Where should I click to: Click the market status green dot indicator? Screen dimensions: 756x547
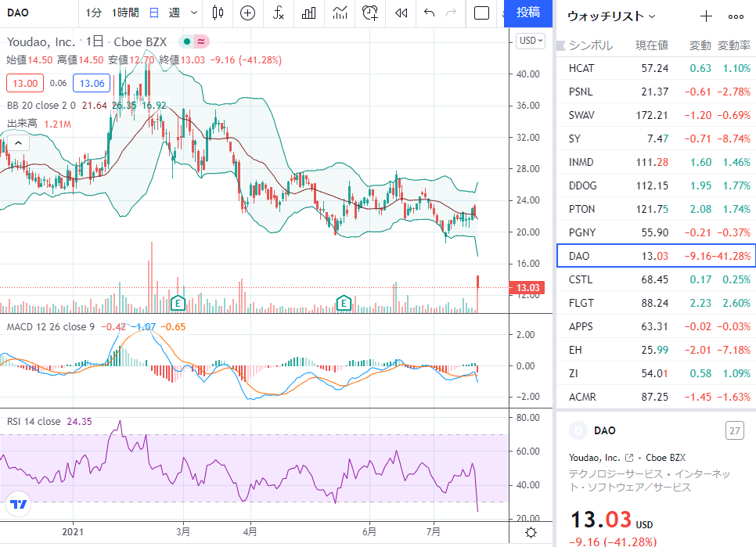tap(186, 42)
